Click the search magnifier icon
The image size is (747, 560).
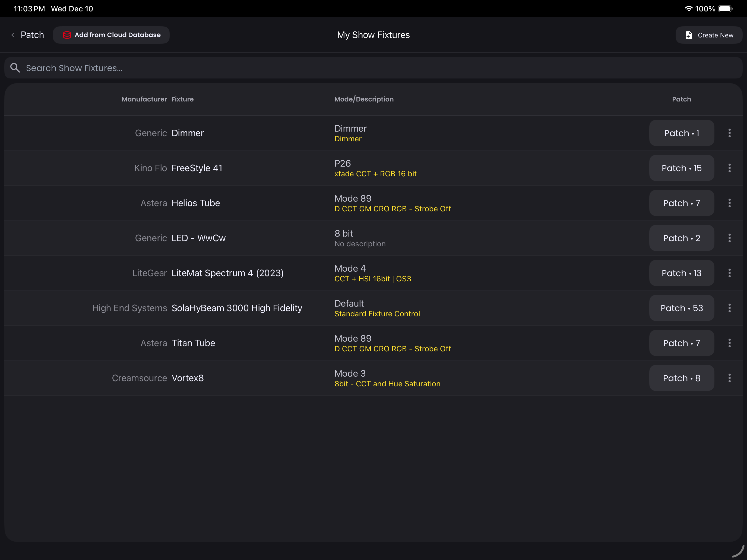(15, 68)
